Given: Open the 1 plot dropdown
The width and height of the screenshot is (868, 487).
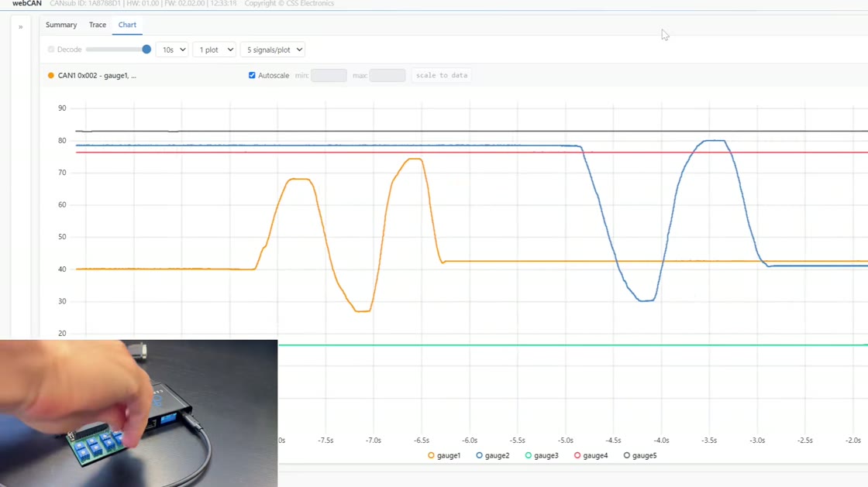Looking at the screenshot, I should [x=214, y=50].
